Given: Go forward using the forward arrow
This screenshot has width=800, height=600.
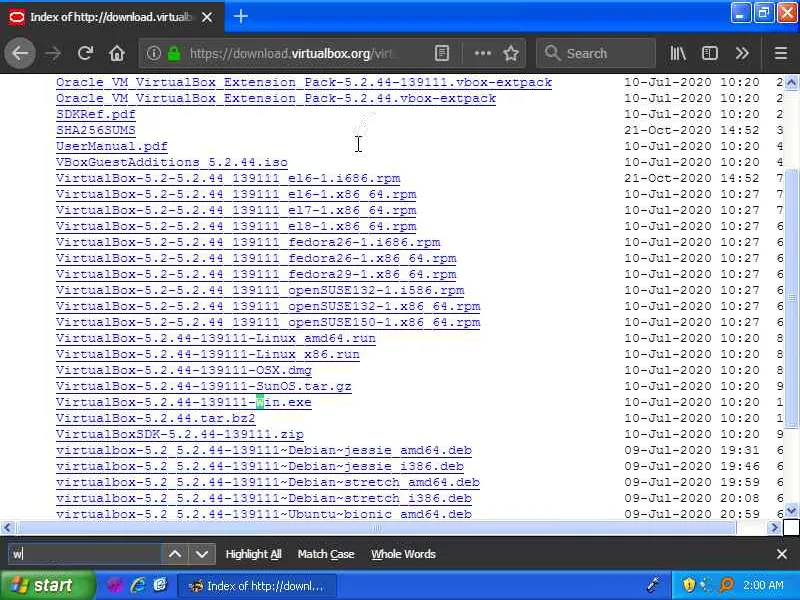Looking at the screenshot, I should [x=53, y=53].
